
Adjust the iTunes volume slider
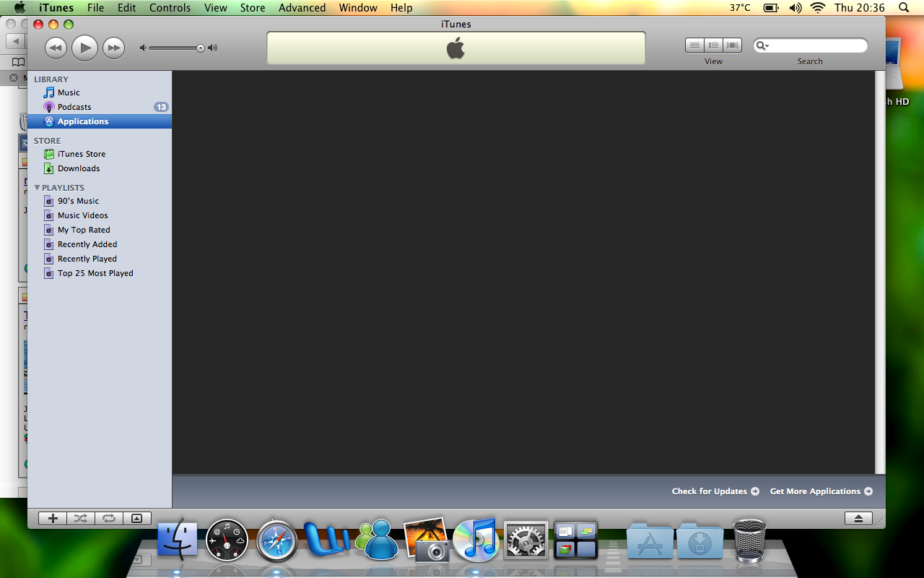coord(177,48)
